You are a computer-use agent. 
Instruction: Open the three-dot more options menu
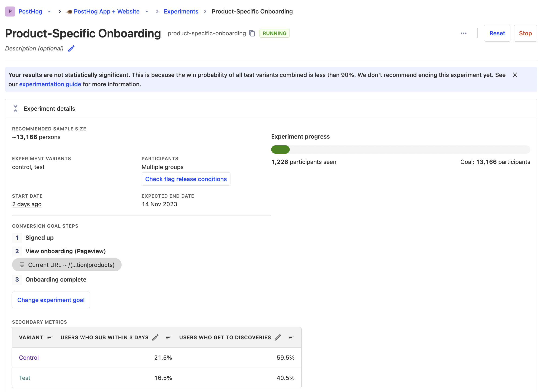point(463,33)
